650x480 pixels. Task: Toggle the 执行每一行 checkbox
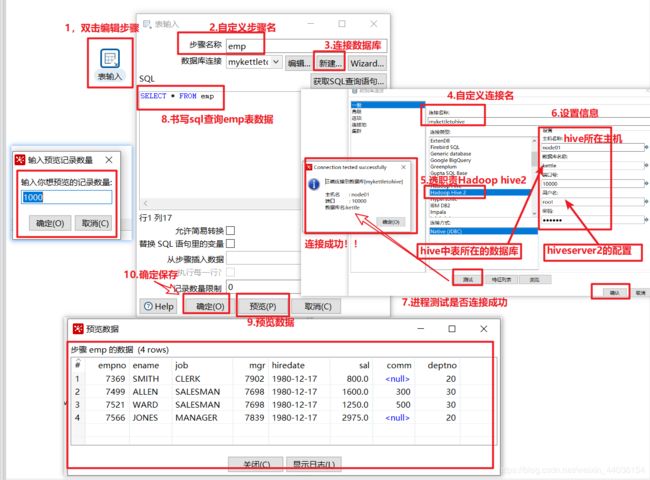pos(230,272)
